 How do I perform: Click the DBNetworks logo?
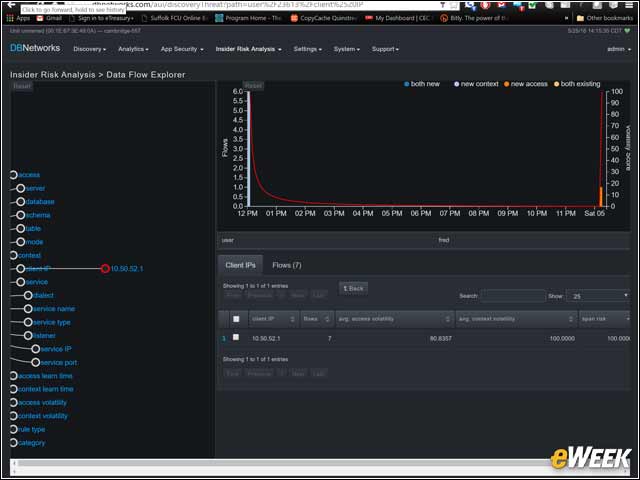35,48
